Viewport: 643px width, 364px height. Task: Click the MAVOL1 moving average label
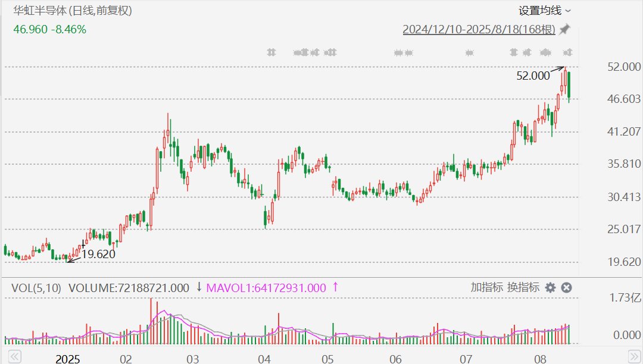[266, 288]
